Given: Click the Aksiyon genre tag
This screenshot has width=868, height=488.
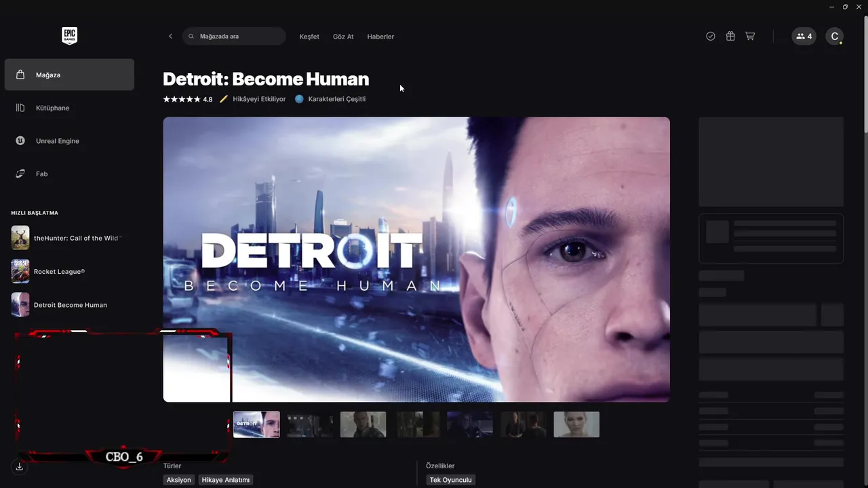Looking at the screenshot, I should [179, 480].
